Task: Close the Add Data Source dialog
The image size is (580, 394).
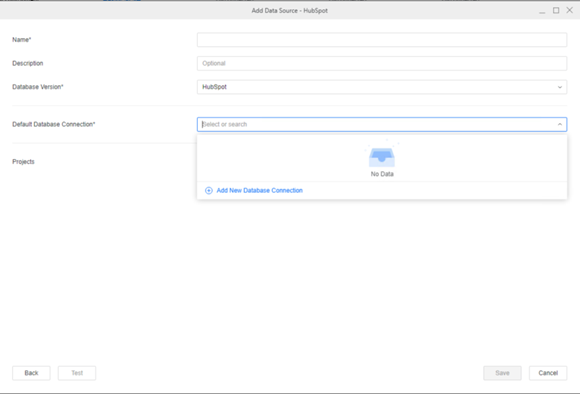Action: [x=570, y=10]
